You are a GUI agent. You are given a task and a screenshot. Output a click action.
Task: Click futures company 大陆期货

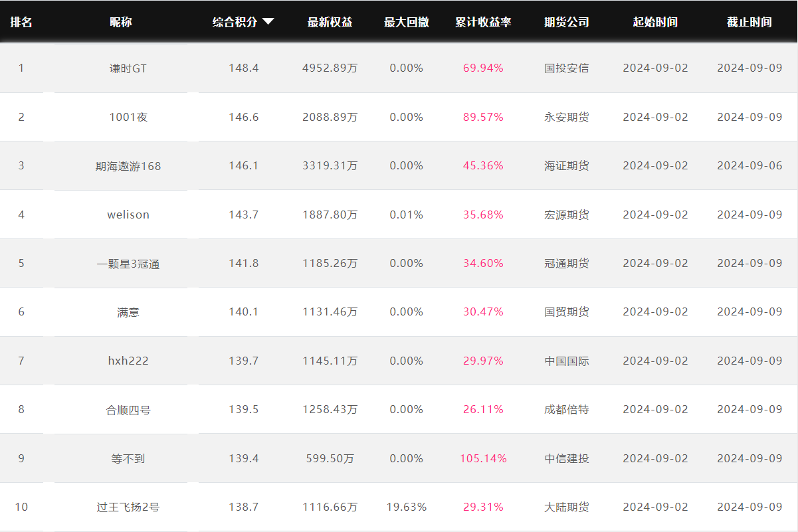coord(567,507)
